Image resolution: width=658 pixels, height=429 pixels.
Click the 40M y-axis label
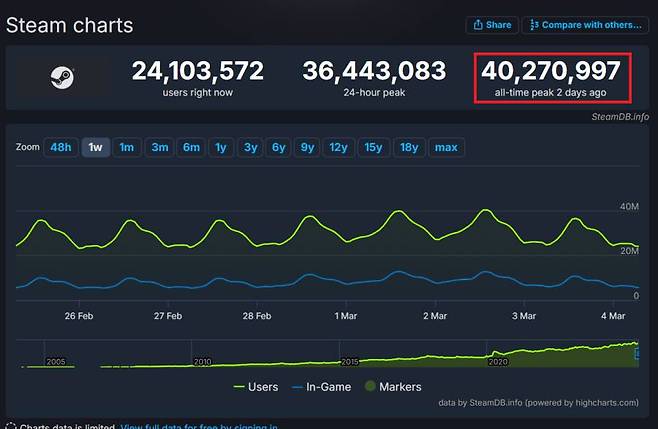tap(629, 207)
